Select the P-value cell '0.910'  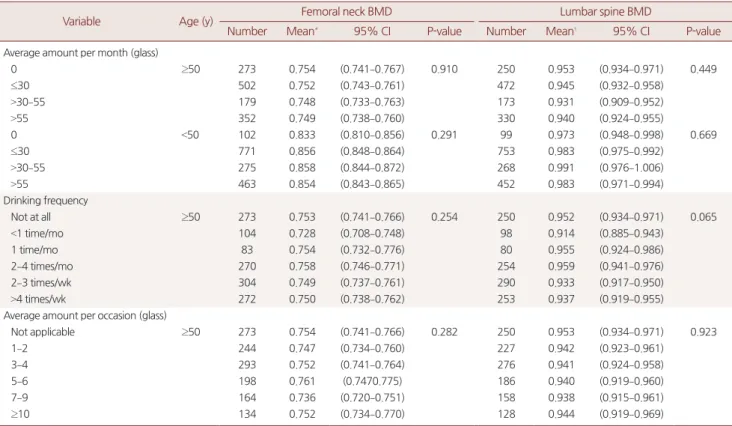(444, 69)
